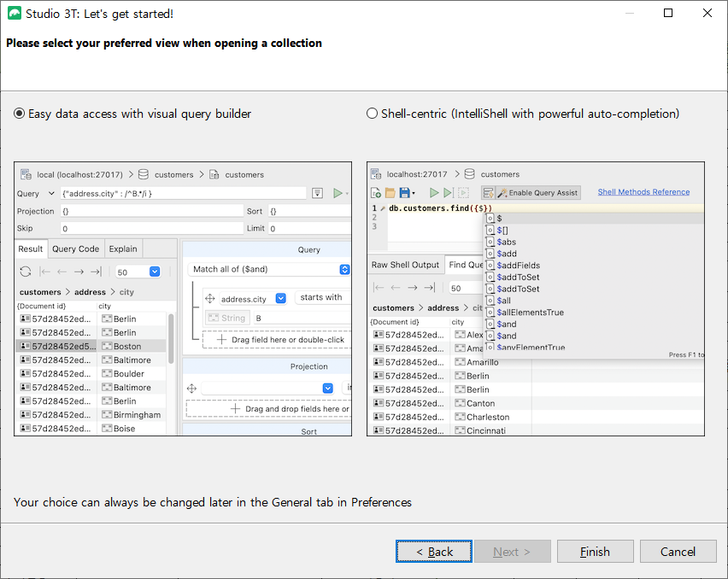Click the db.customers.find({$}) line in shell editor

[x=440, y=208]
